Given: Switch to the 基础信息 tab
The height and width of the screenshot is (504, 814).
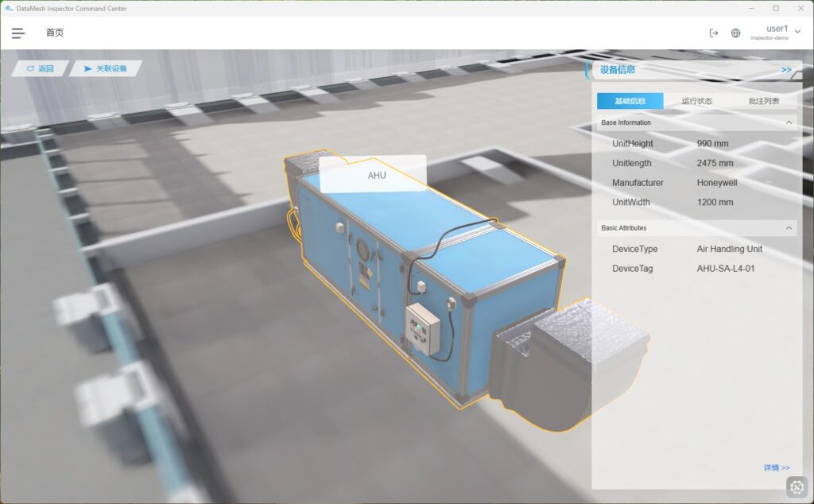Looking at the screenshot, I should pyautogui.click(x=630, y=101).
